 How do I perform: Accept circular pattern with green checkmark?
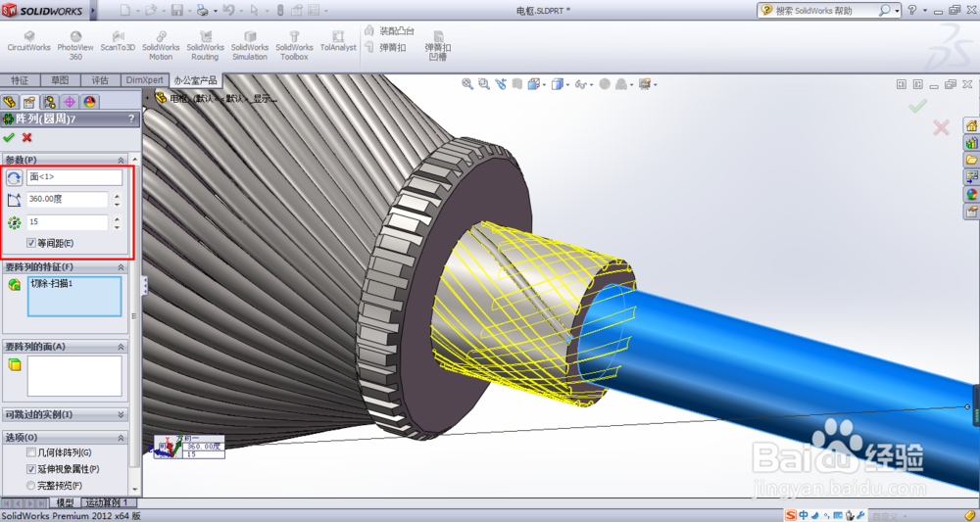tap(9, 137)
